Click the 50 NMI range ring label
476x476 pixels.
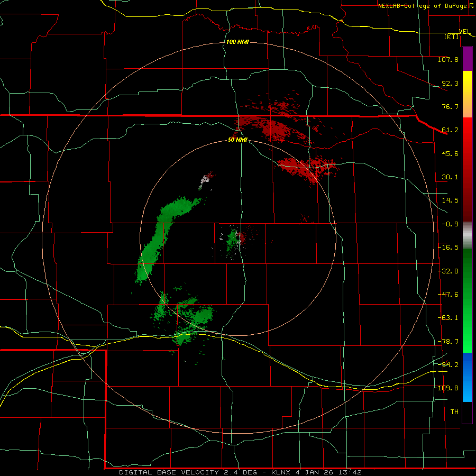coord(237,140)
